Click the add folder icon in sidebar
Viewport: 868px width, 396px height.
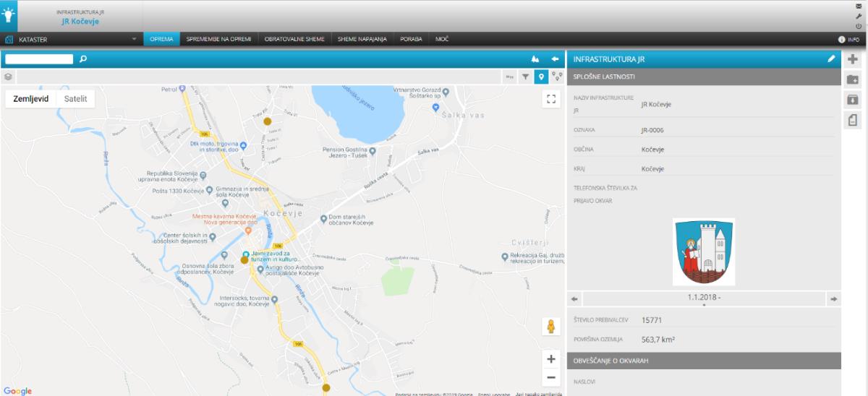(x=853, y=79)
